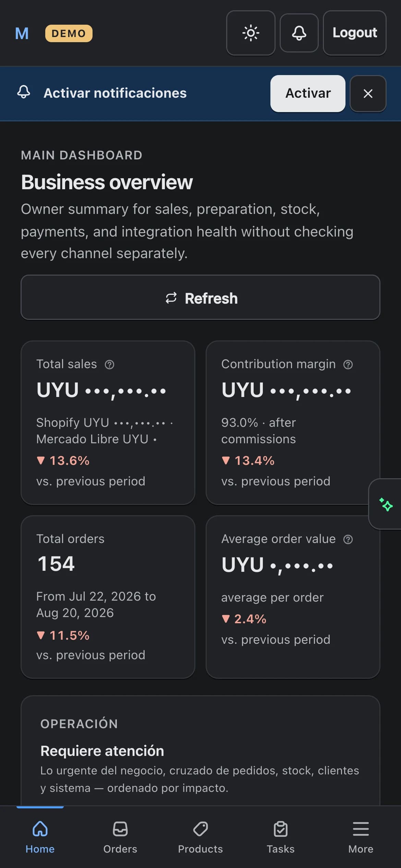401x868 pixels.
Task: Click the Logout button
Action: 354,33
